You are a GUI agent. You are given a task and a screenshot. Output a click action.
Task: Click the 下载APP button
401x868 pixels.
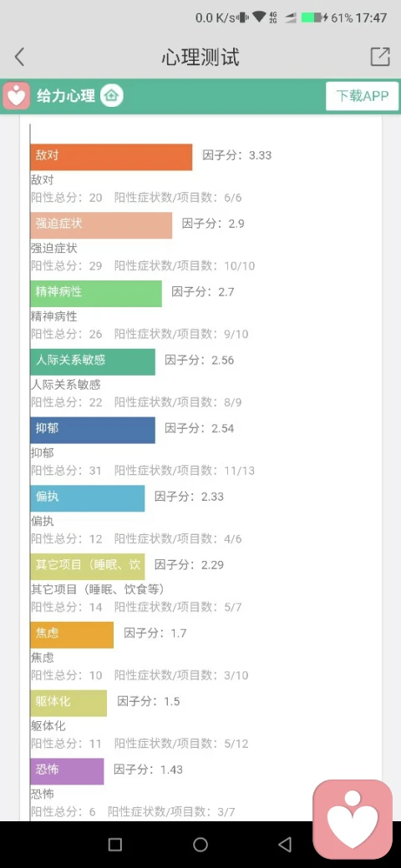pyautogui.click(x=363, y=96)
